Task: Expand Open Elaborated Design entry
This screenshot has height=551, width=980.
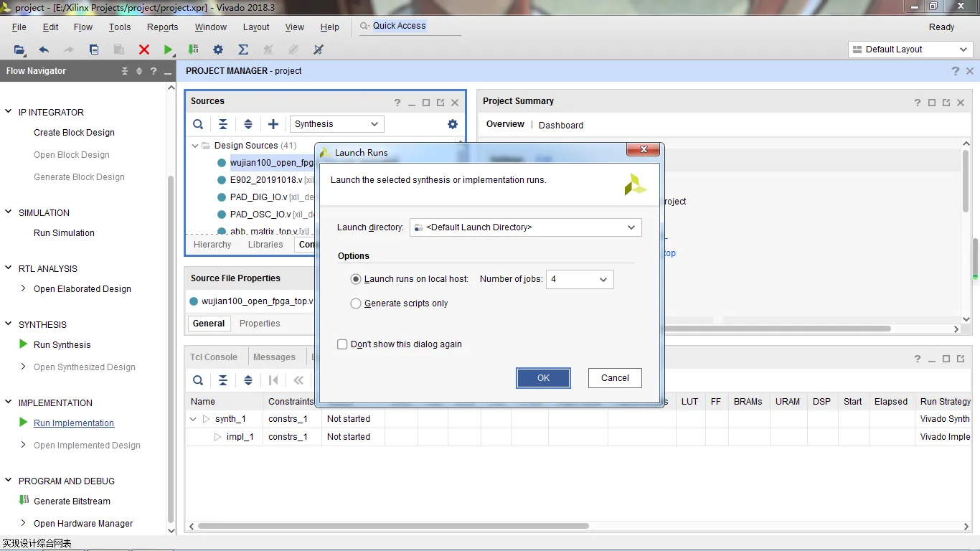Action: tap(24, 289)
